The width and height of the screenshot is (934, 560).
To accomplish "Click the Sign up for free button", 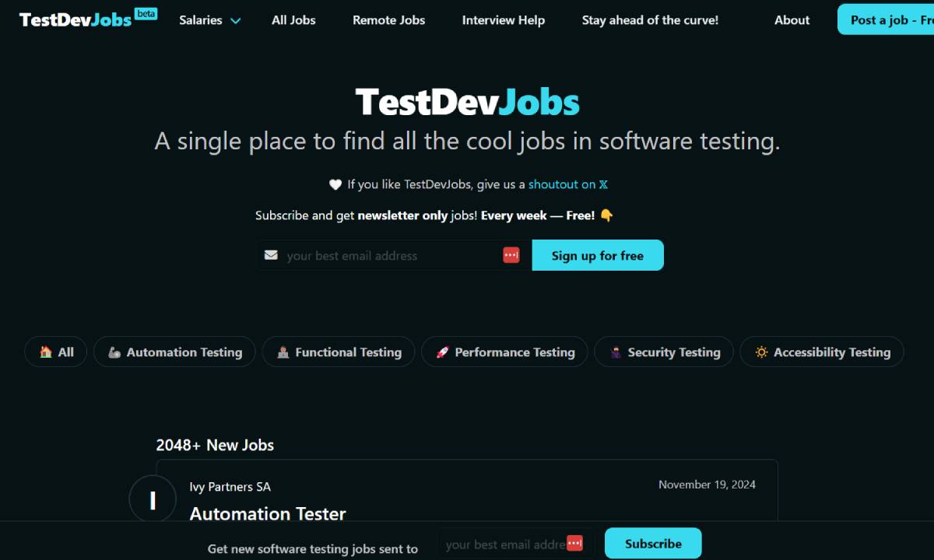I will coord(598,255).
